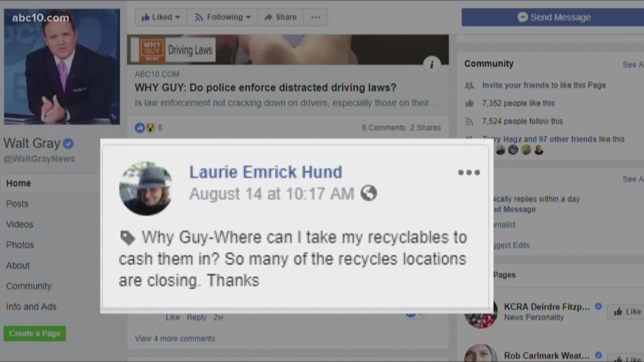Open the WHY GUY distracted driving article link
The image size is (644, 362).
tap(265, 87)
